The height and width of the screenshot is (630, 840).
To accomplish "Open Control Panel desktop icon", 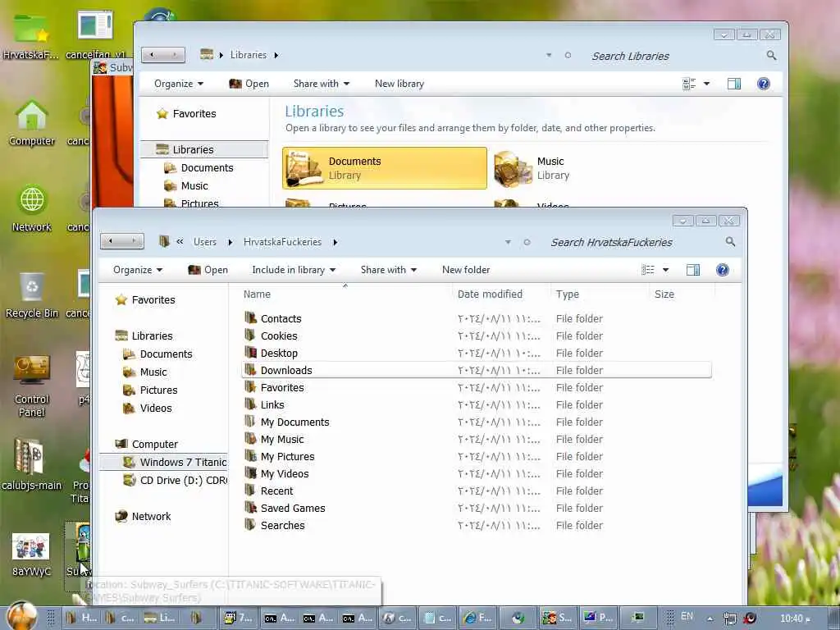I will pyautogui.click(x=32, y=386).
